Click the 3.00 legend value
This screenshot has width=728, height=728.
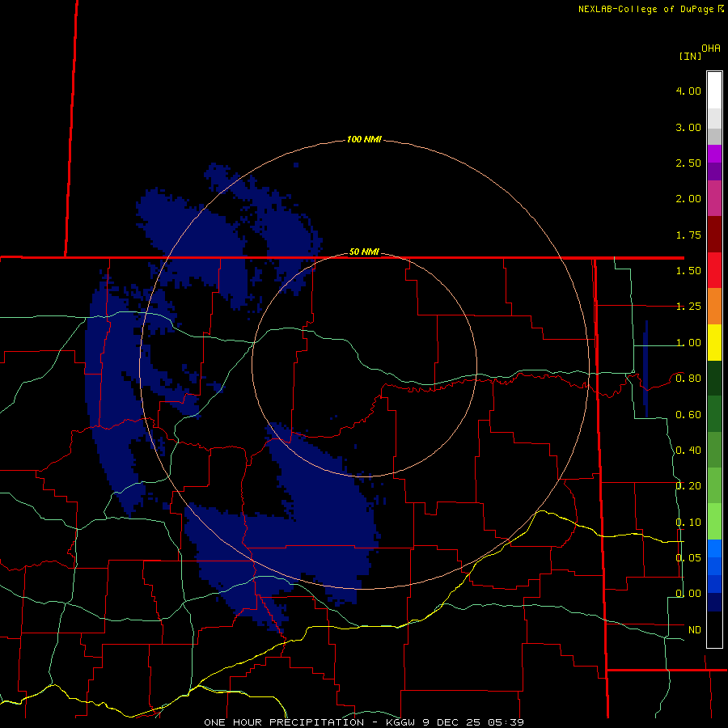[x=688, y=127]
